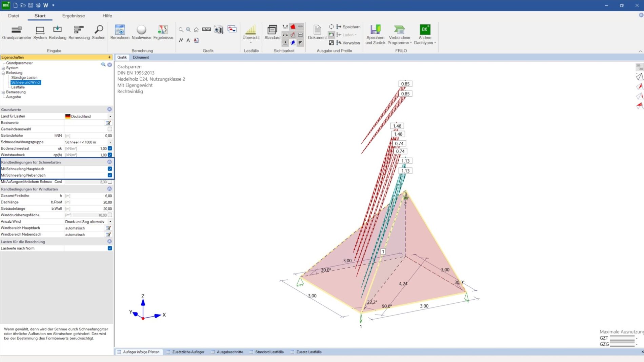Toggle Lastwerte nach Norm checkbox
644x362 pixels.
pos(110,248)
